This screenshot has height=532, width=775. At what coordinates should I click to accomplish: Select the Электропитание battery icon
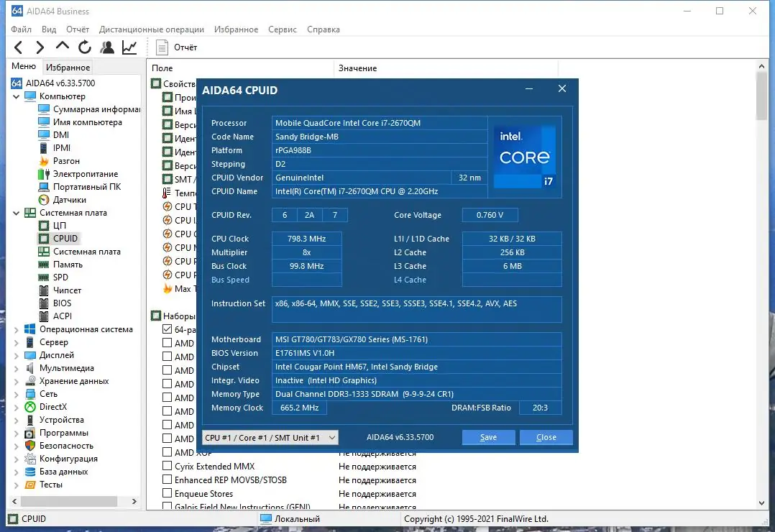pos(45,173)
